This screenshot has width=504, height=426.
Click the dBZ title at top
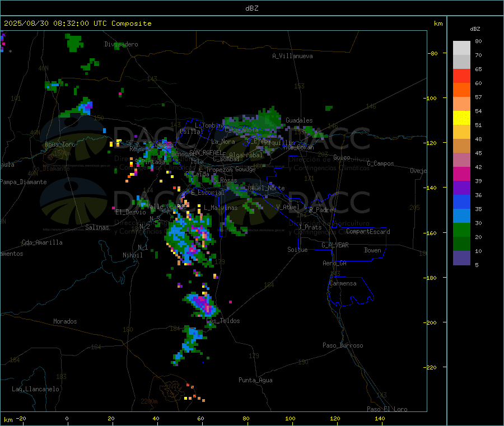(x=251, y=8)
